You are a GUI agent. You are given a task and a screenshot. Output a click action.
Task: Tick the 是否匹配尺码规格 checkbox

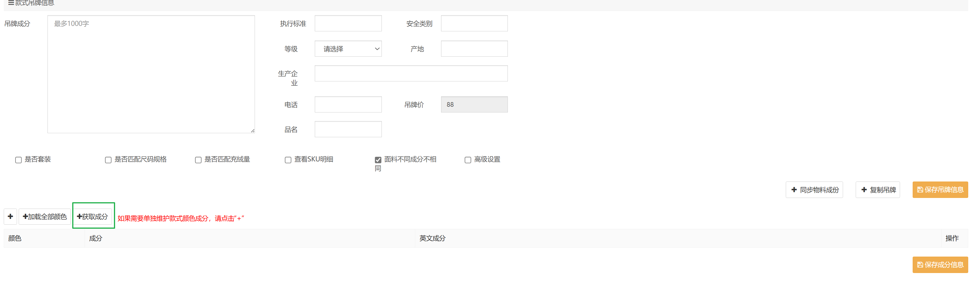coord(108,160)
